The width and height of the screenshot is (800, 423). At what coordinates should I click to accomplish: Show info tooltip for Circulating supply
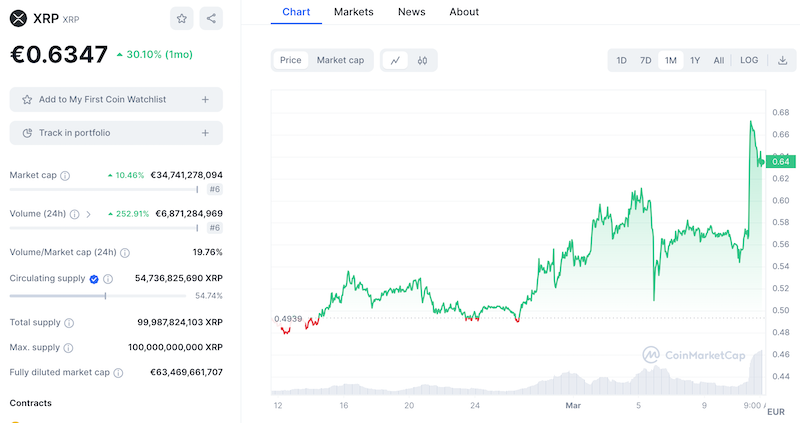tap(108, 279)
